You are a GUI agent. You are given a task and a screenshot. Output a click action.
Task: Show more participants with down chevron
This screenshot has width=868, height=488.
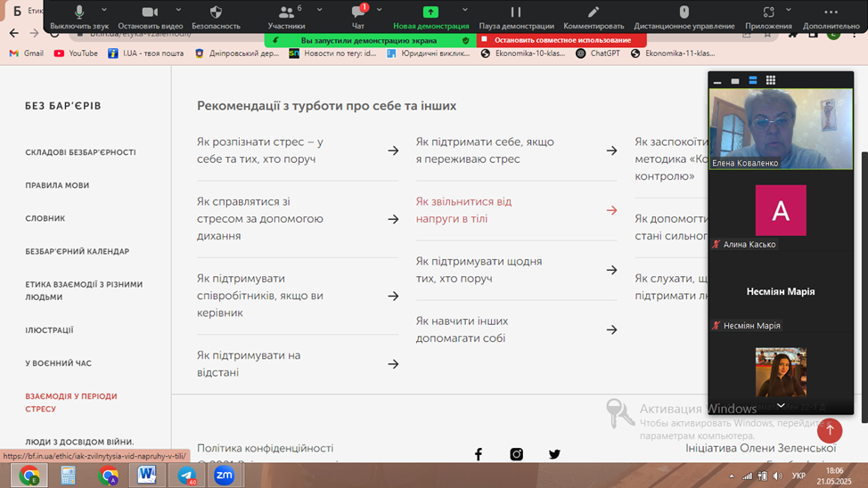tap(781, 405)
